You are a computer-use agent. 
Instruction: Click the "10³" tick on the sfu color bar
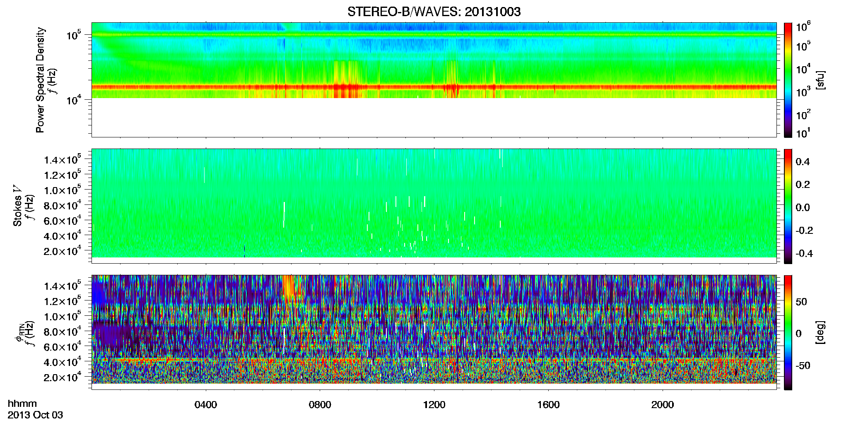click(x=803, y=92)
